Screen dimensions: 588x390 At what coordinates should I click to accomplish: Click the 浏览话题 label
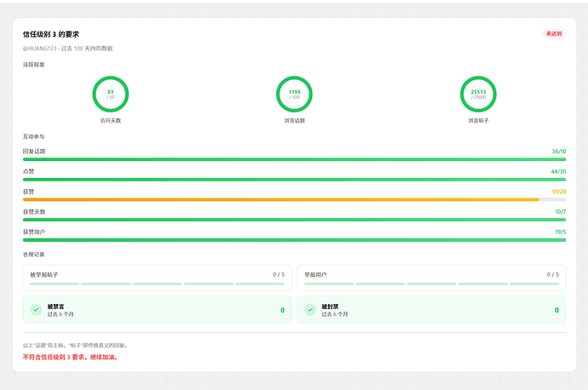tap(294, 121)
